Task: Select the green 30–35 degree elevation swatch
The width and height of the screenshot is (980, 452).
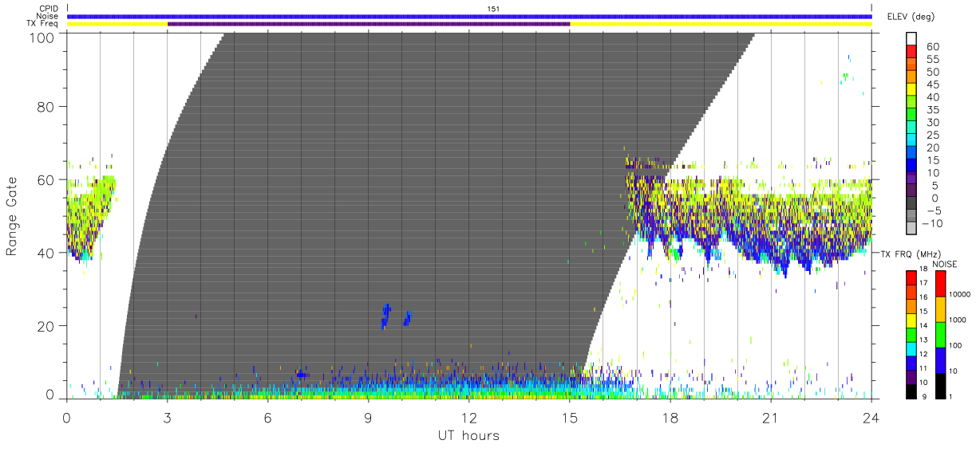Action: pyautogui.click(x=912, y=113)
